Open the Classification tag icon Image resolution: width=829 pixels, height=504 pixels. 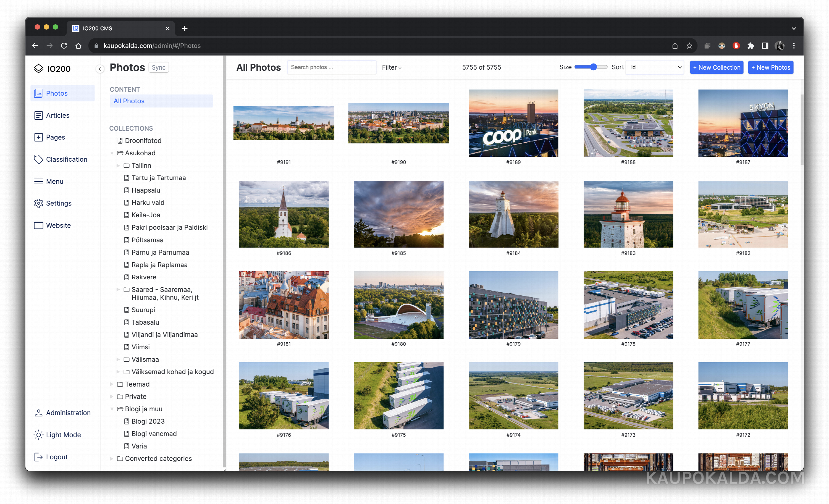coord(38,159)
